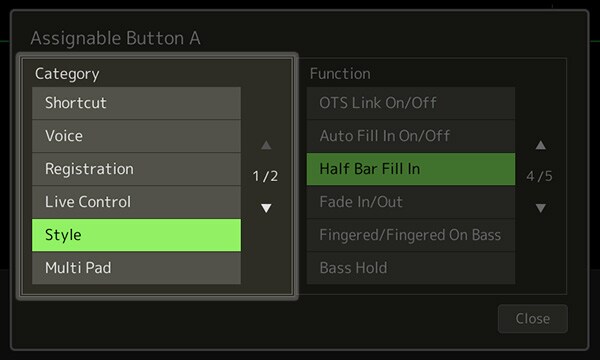Choose the Registration category
600x360 pixels.
136,169
